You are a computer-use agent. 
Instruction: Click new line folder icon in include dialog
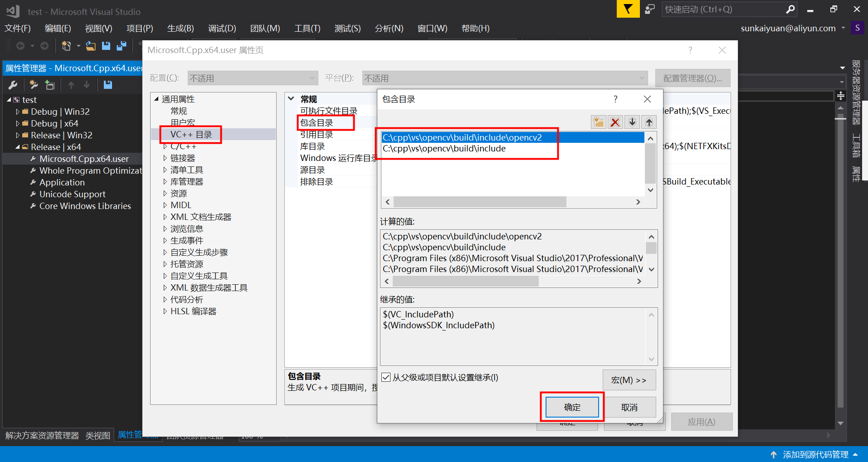pos(599,122)
